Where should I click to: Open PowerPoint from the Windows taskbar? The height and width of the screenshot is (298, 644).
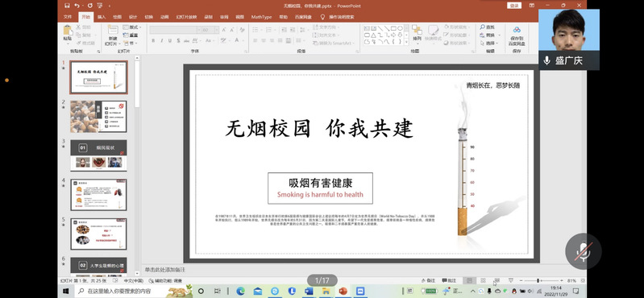tap(343, 291)
